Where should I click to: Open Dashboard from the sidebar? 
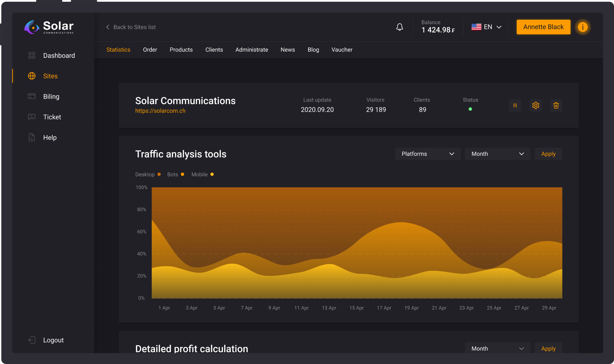coord(59,55)
